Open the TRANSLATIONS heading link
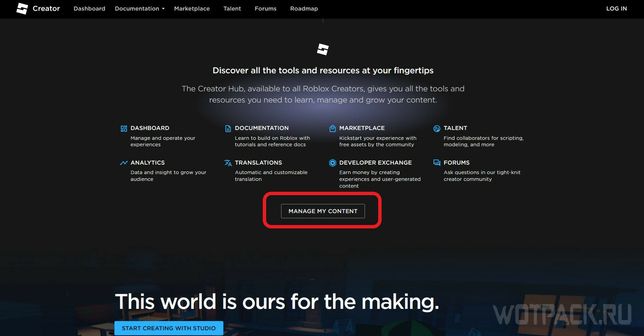The width and height of the screenshot is (644, 336). coord(258,163)
